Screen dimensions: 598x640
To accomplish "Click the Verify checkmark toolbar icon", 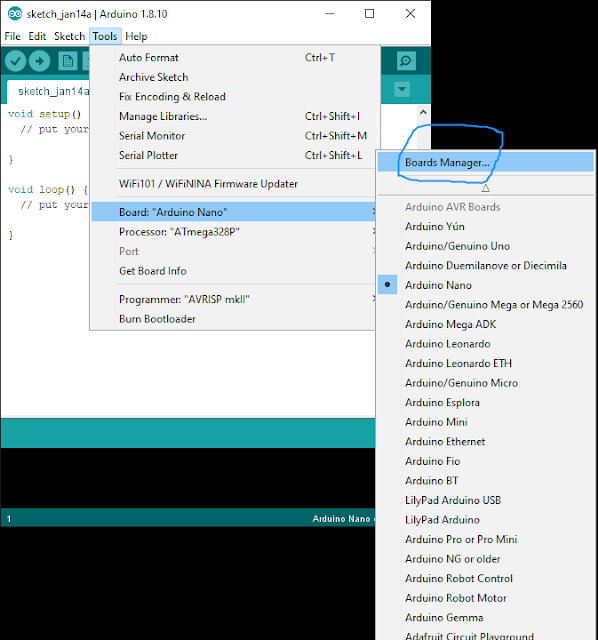I will coord(16,61).
